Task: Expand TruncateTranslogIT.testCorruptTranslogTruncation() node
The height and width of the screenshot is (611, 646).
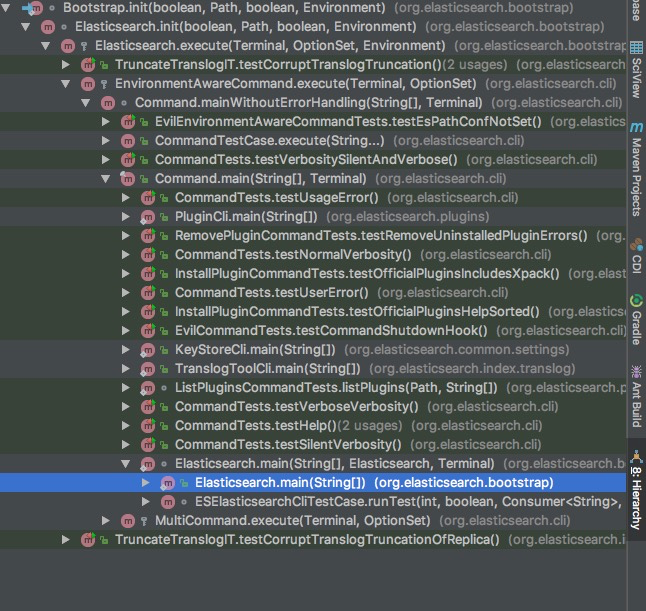Action: click(66, 64)
